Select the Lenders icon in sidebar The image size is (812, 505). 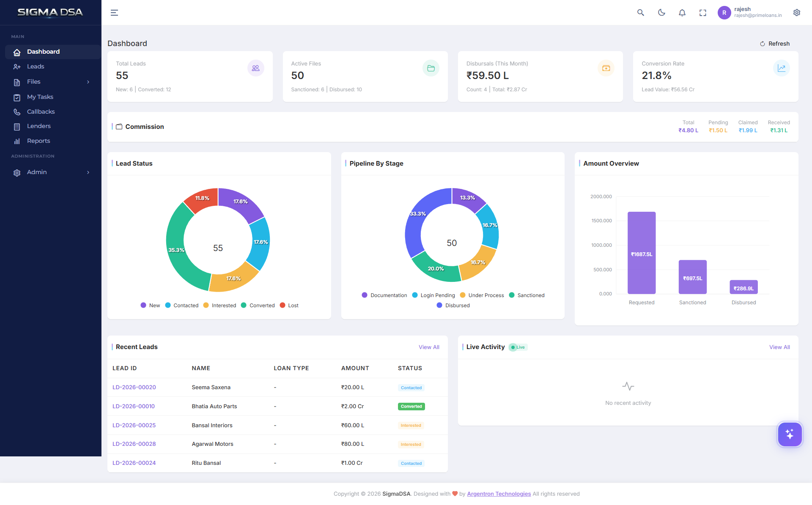(x=17, y=126)
